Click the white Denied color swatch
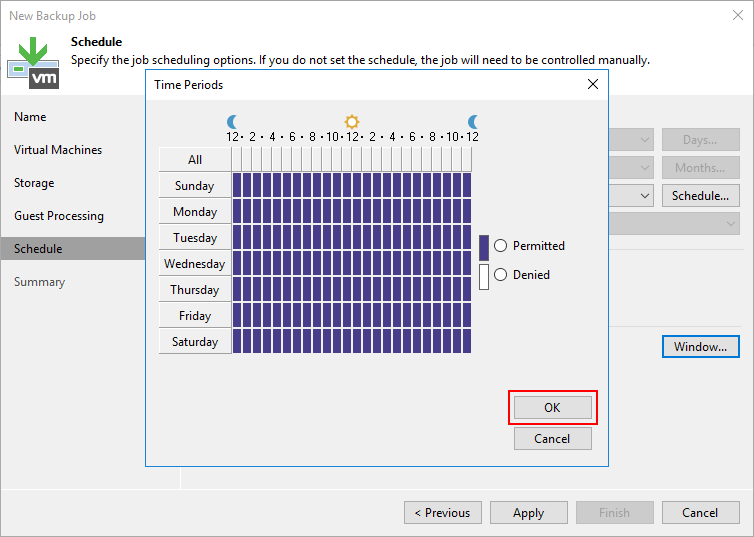This screenshot has width=754, height=537. coord(484,276)
